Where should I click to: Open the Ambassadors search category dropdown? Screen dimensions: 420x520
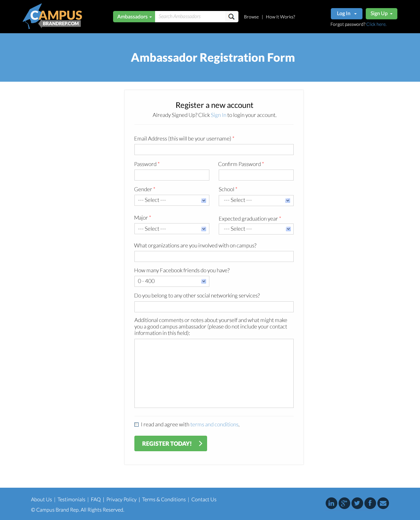pos(134,17)
